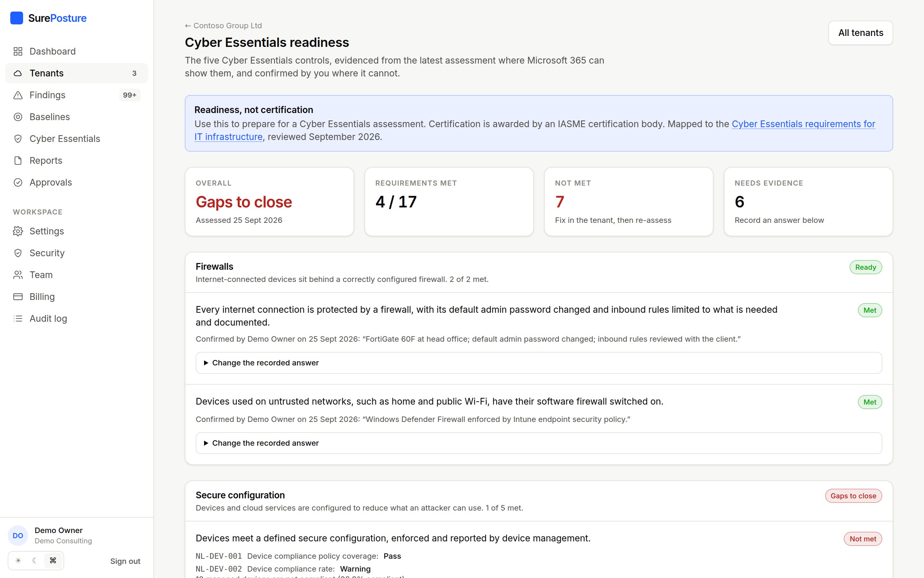The width and height of the screenshot is (924, 578).
Task: Open Dashboard in the sidebar
Action: tap(77, 51)
